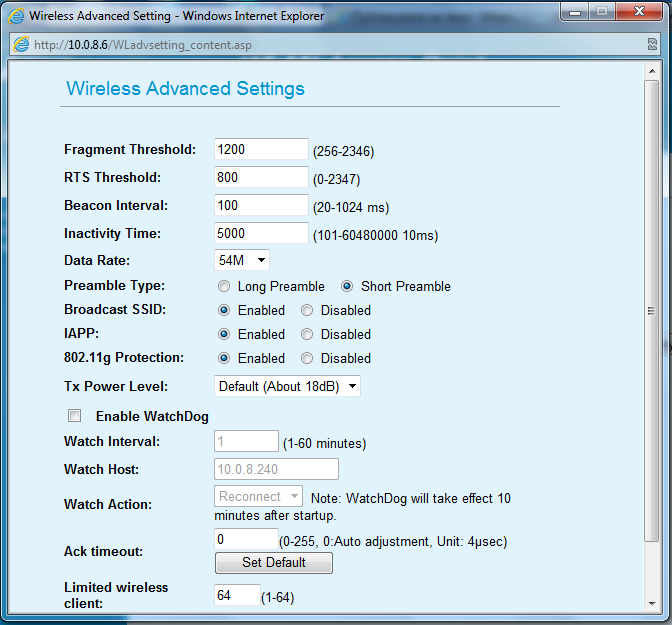
Task: Set IAPP to Disabled
Action: [307, 334]
